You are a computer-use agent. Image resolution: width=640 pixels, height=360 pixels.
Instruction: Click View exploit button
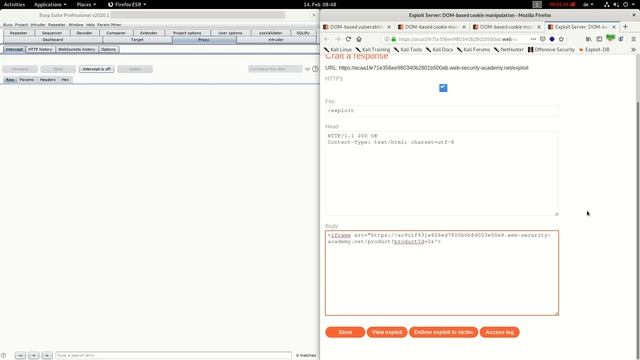387,332
